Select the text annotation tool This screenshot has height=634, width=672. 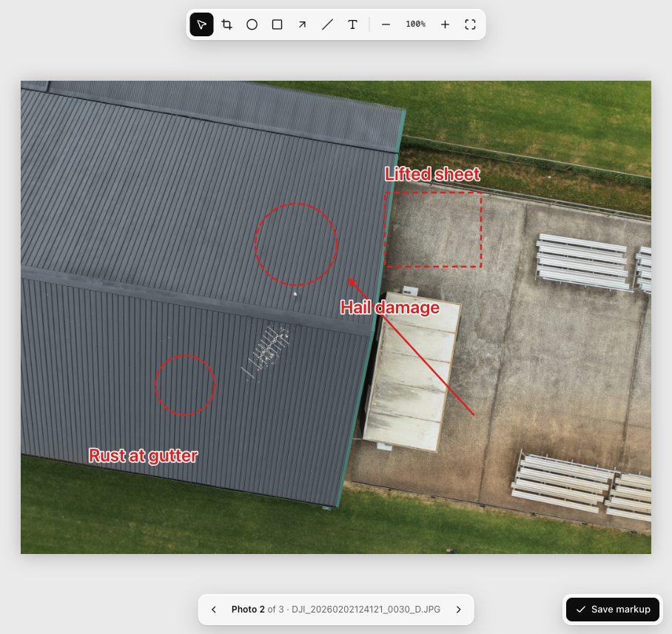(x=353, y=24)
